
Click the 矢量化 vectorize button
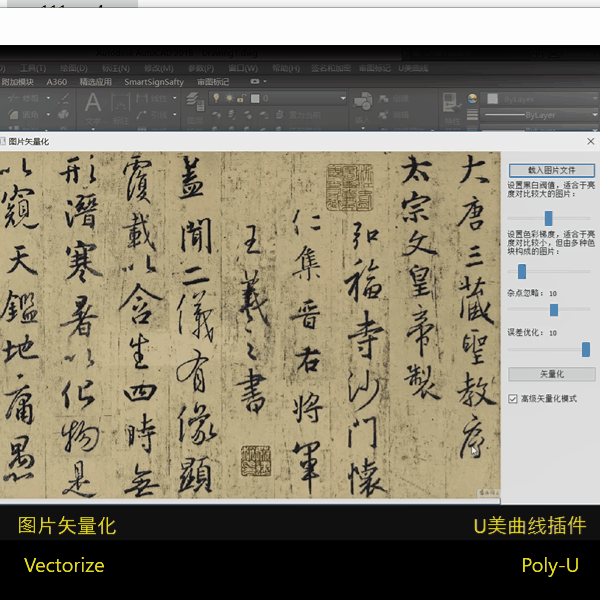(551, 374)
